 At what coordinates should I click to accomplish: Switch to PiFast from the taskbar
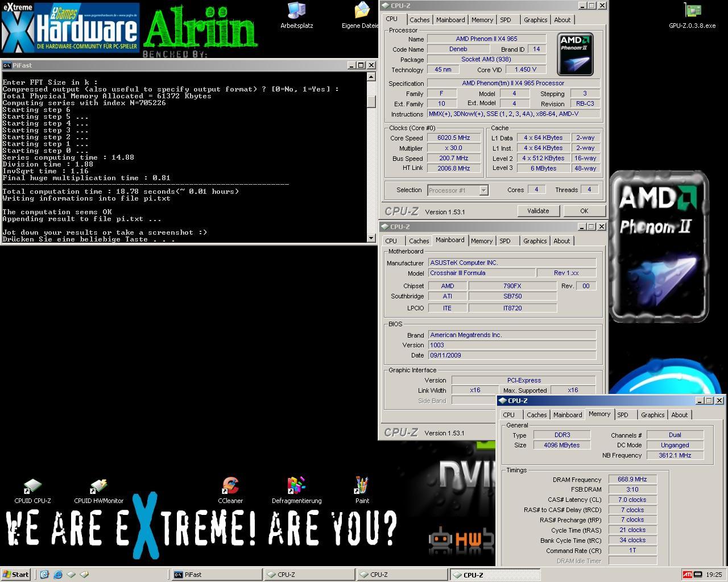click(217, 575)
